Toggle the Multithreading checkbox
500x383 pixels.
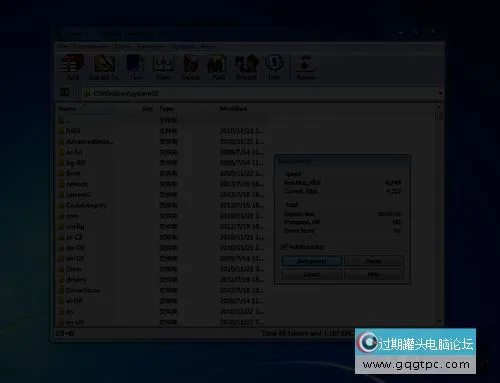[284, 247]
